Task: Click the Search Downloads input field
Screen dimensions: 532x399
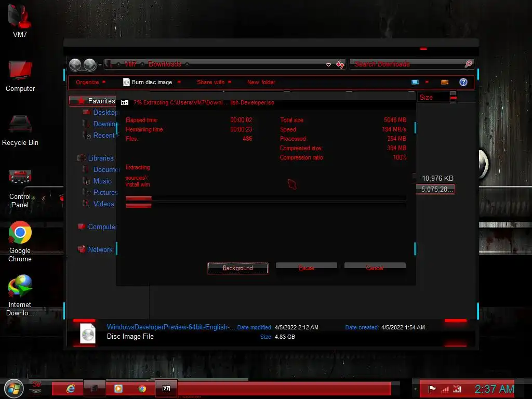Action: pyautogui.click(x=407, y=64)
